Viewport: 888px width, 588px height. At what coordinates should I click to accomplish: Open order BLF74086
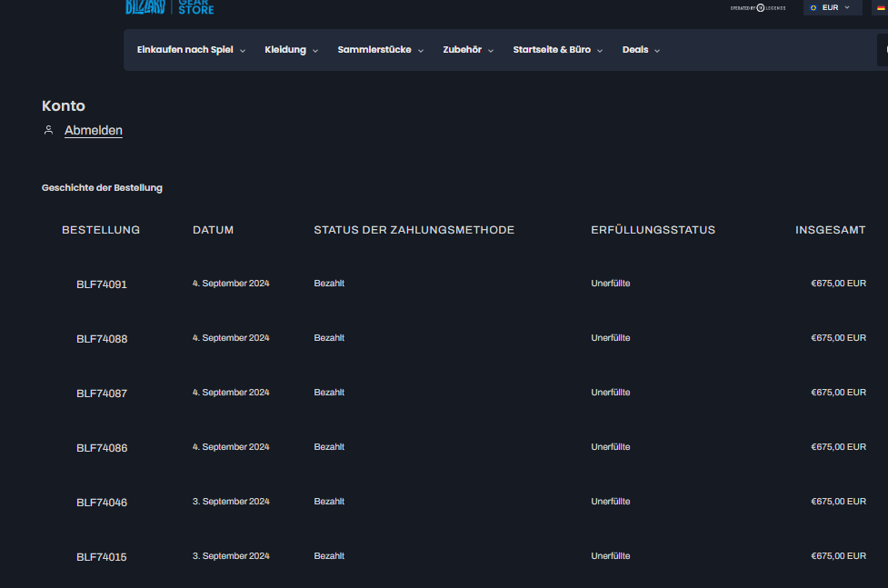coord(102,448)
